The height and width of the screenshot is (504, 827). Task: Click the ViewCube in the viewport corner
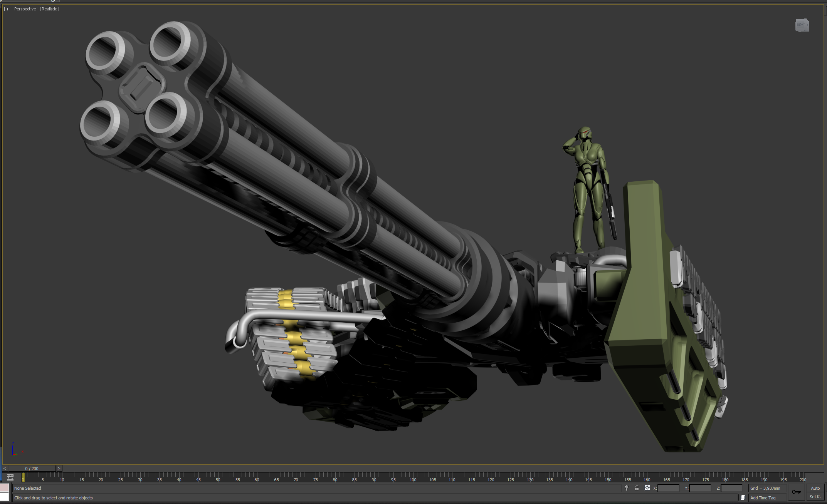pyautogui.click(x=802, y=25)
